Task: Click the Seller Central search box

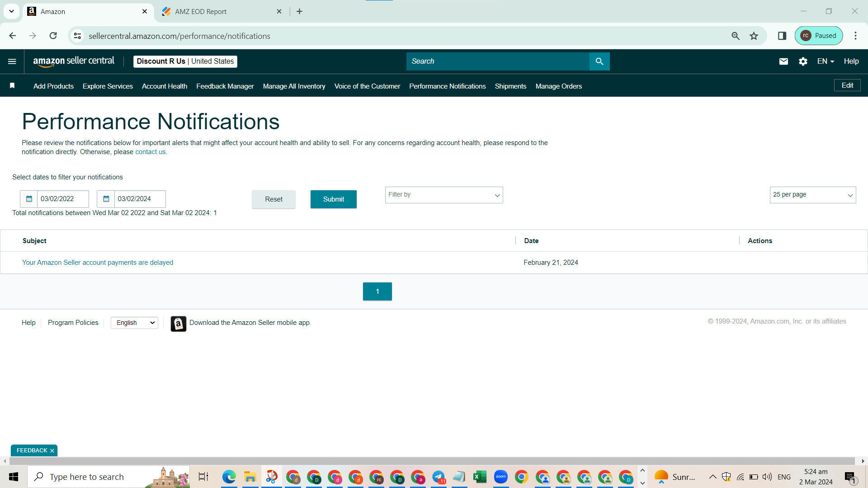Action: tap(498, 61)
